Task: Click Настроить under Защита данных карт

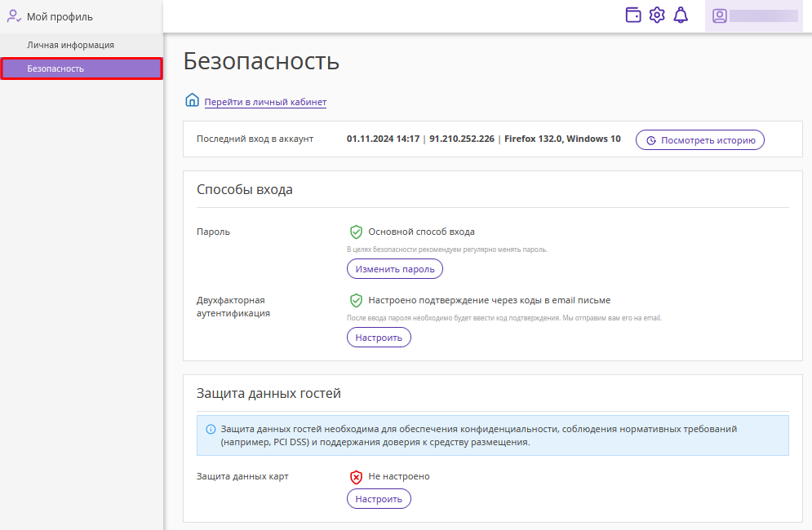Action: (379, 499)
